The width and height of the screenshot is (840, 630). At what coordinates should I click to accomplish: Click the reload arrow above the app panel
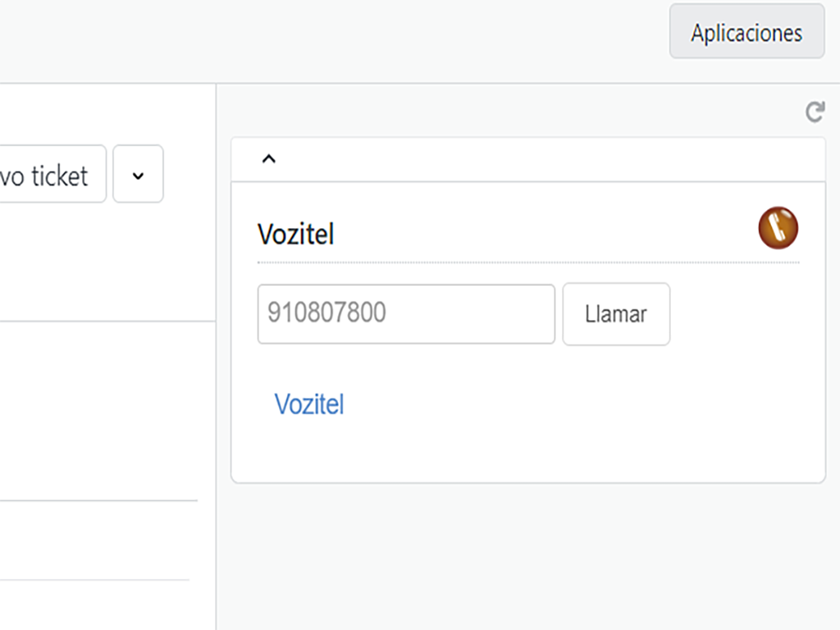814,112
